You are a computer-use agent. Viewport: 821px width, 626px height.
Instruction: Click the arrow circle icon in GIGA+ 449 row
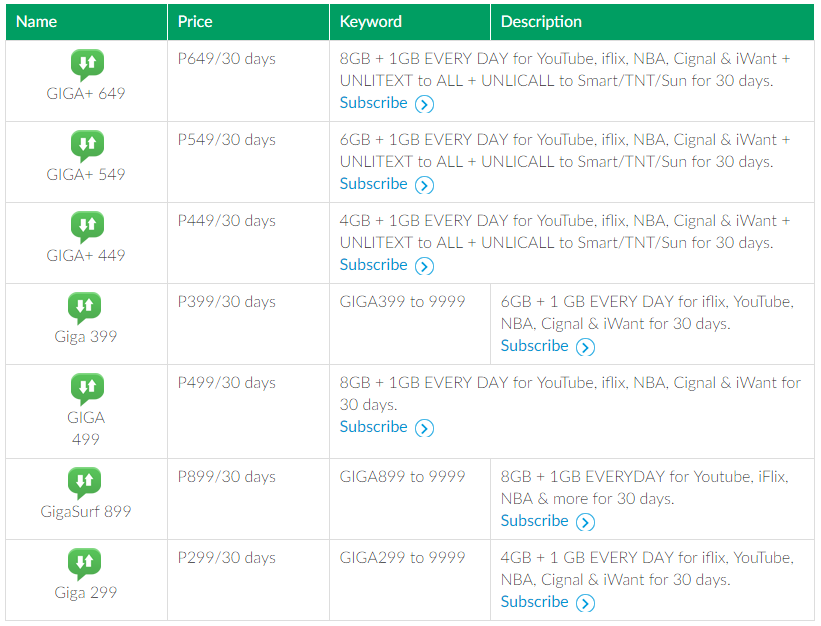point(425,266)
